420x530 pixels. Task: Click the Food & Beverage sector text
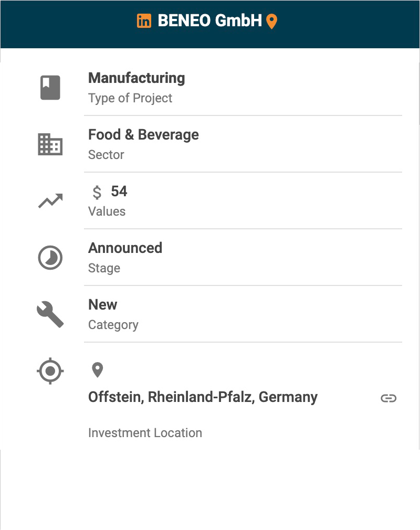pyautogui.click(x=143, y=135)
